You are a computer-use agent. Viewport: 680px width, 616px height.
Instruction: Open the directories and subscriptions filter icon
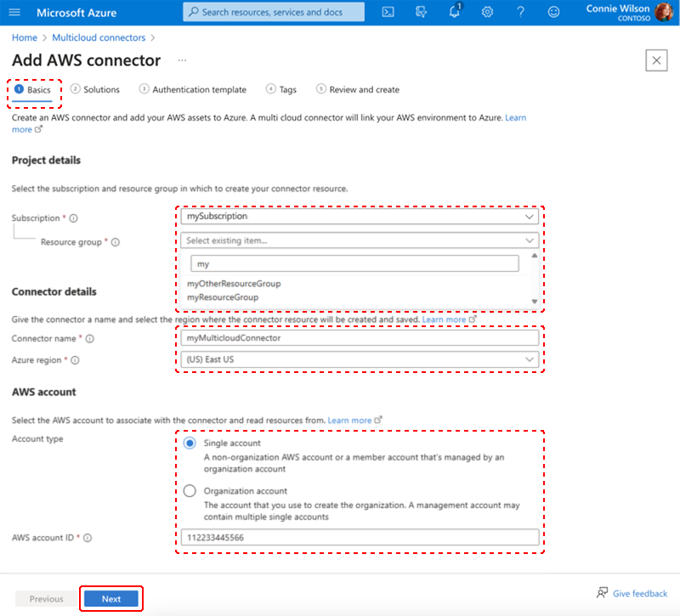coord(422,12)
